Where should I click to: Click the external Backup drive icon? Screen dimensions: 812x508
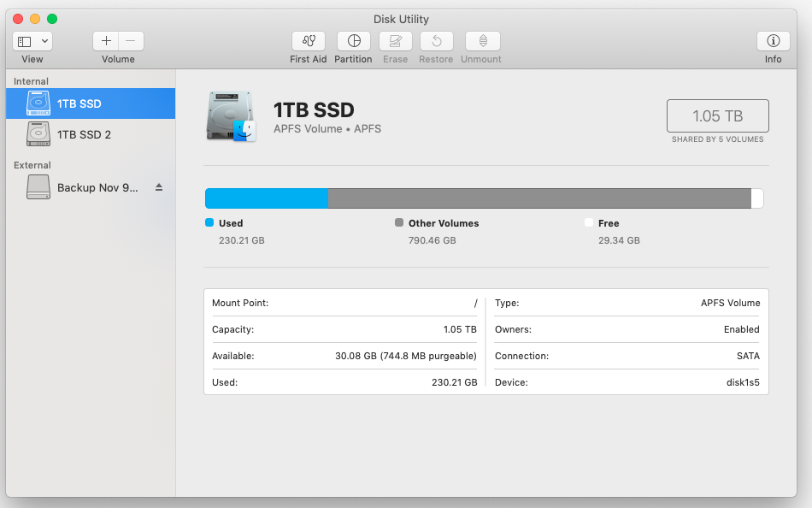(38, 187)
